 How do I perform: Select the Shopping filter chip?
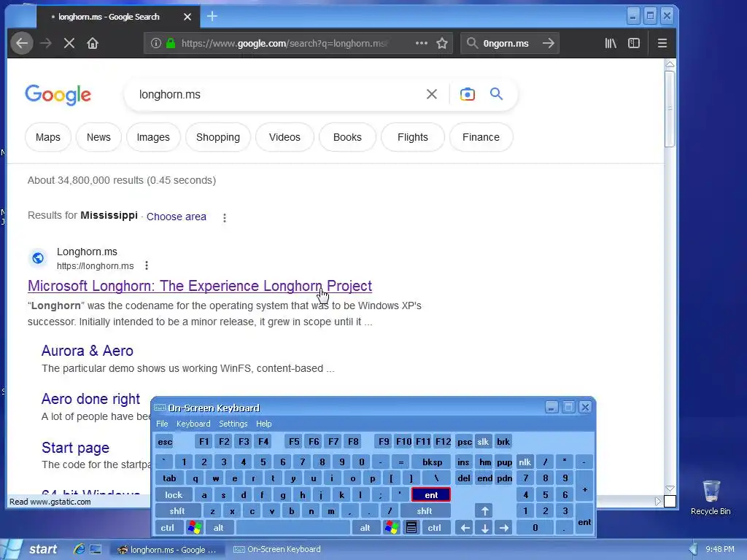point(217,137)
